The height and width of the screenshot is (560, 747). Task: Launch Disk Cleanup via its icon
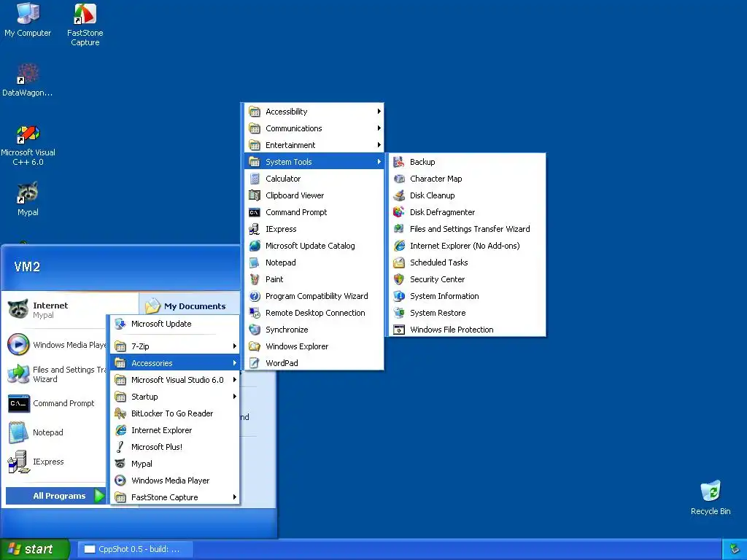(x=399, y=195)
